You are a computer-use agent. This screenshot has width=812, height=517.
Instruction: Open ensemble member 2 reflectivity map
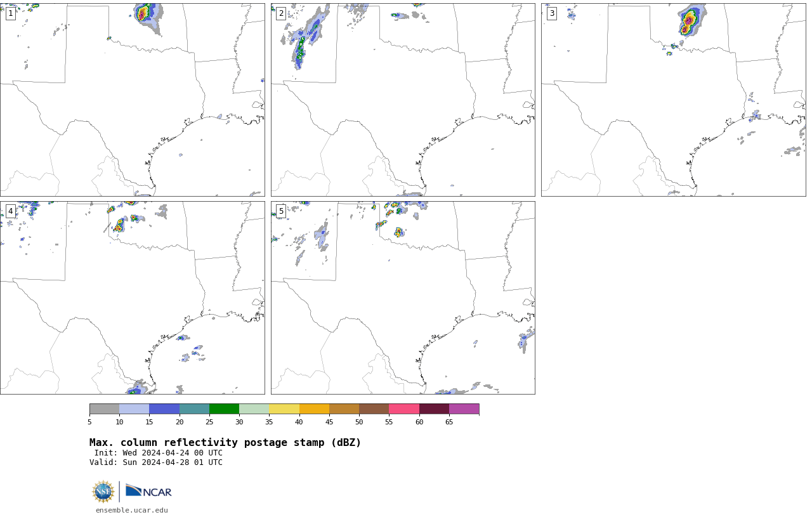(403, 100)
